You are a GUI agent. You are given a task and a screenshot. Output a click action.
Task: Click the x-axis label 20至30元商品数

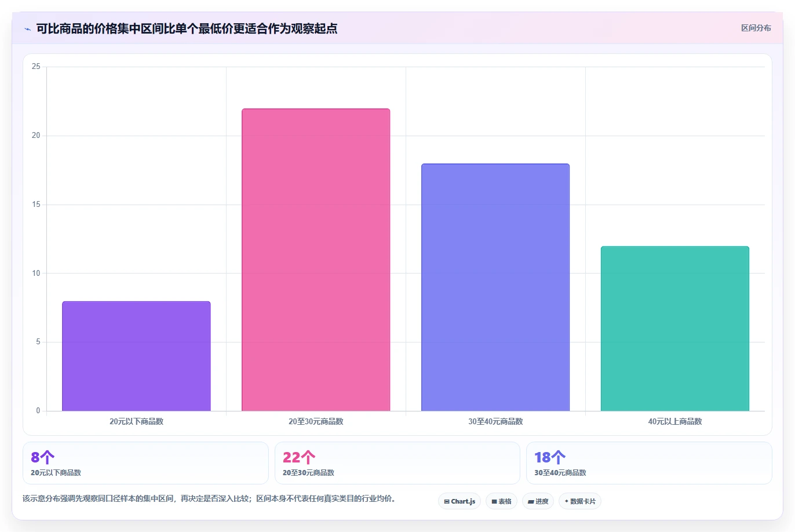tap(316, 421)
